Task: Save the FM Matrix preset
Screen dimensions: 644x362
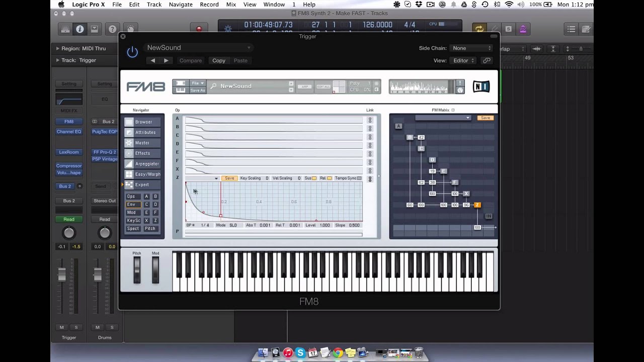Action: [x=486, y=118]
